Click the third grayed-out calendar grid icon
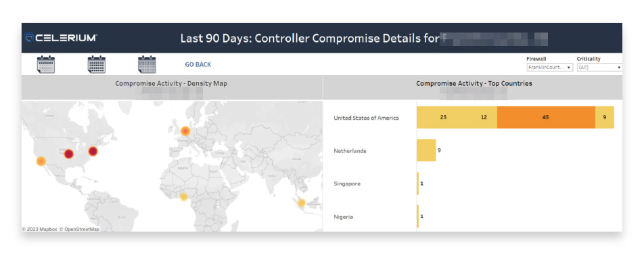This screenshot has height=256, width=644. [147, 64]
